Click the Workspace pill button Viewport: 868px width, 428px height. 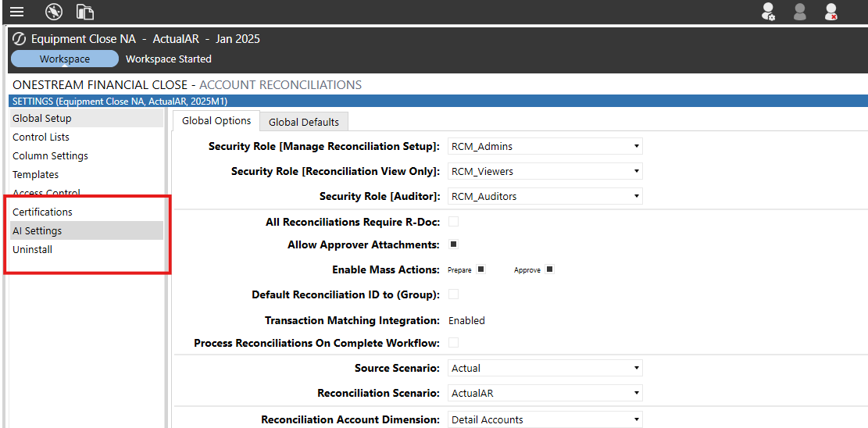click(65, 59)
